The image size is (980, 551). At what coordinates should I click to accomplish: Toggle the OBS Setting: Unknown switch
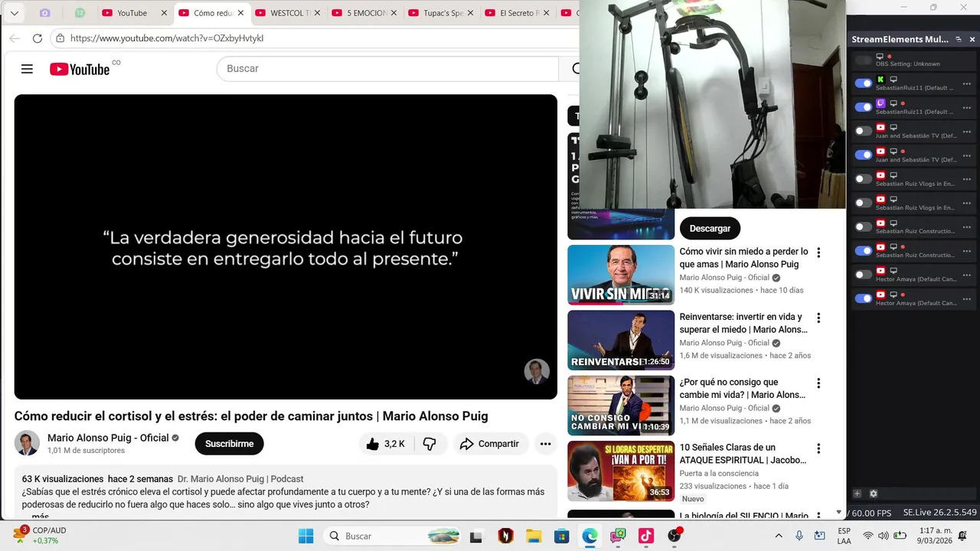pyautogui.click(x=864, y=60)
